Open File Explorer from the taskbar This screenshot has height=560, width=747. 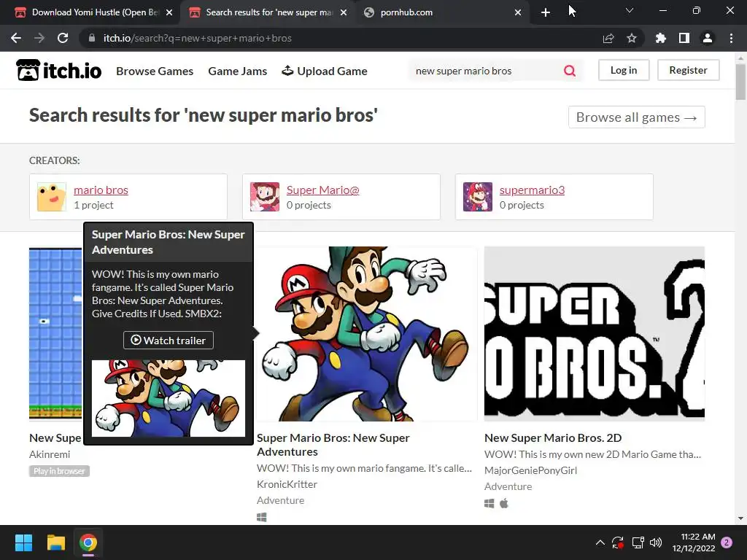55,542
